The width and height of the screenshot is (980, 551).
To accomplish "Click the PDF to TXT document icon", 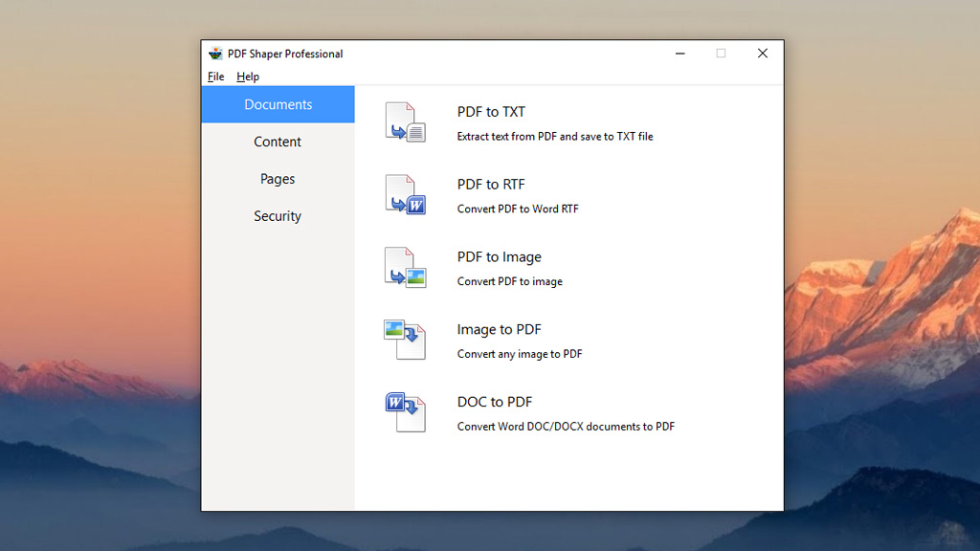I will [405, 122].
